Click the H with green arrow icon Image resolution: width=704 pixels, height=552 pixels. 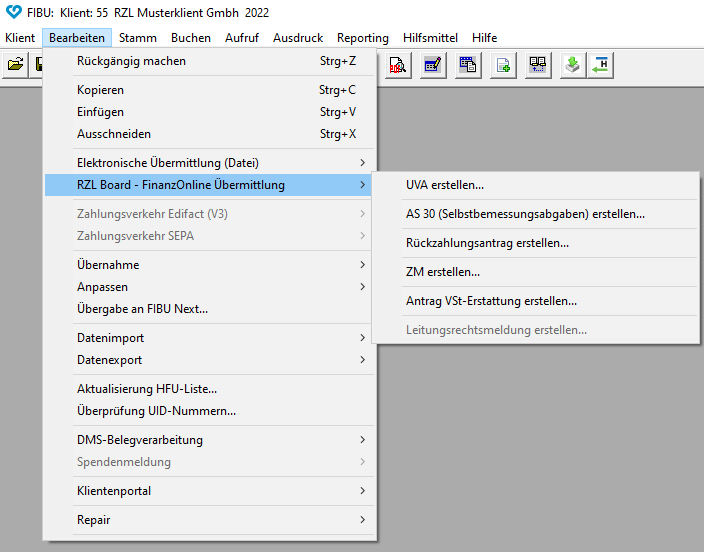[600, 65]
